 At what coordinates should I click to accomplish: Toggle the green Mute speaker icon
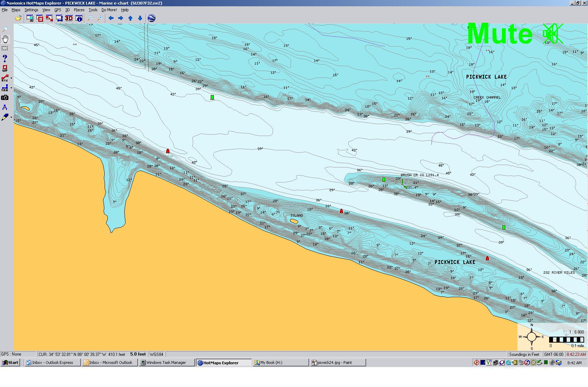[x=552, y=34]
